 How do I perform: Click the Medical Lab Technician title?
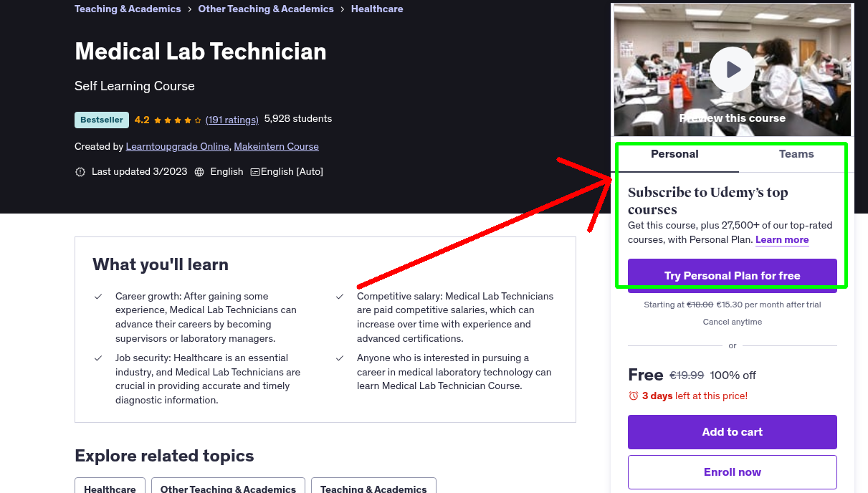pos(201,52)
